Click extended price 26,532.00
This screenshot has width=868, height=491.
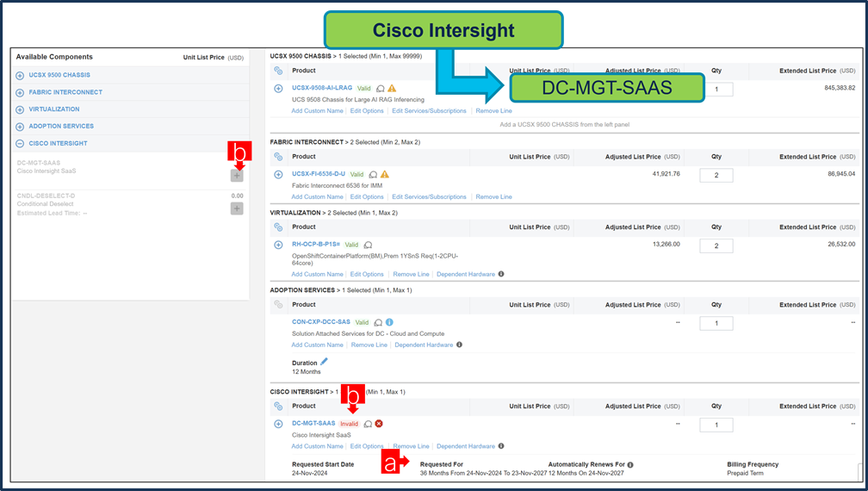pyautogui.click(x=841, y=244)
